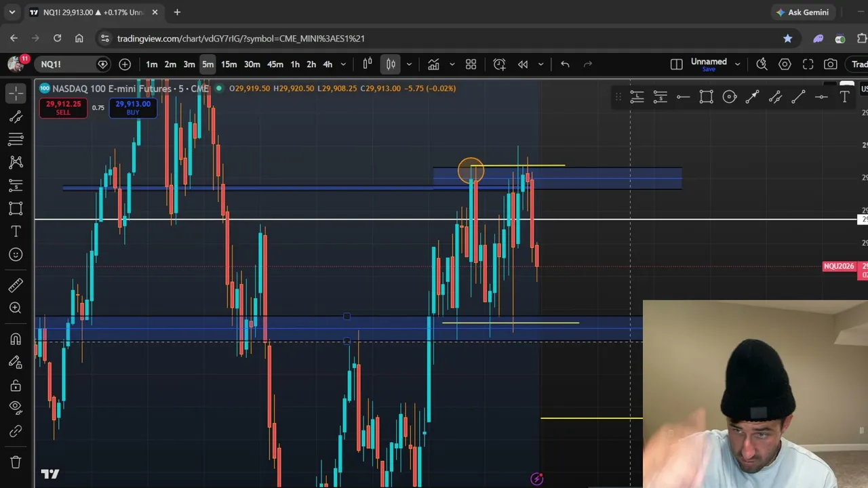Image resolution: width=868 pixels, height=488 pixels.
Task: Remove drawings with trash icon
Action: tap(16, 462)
